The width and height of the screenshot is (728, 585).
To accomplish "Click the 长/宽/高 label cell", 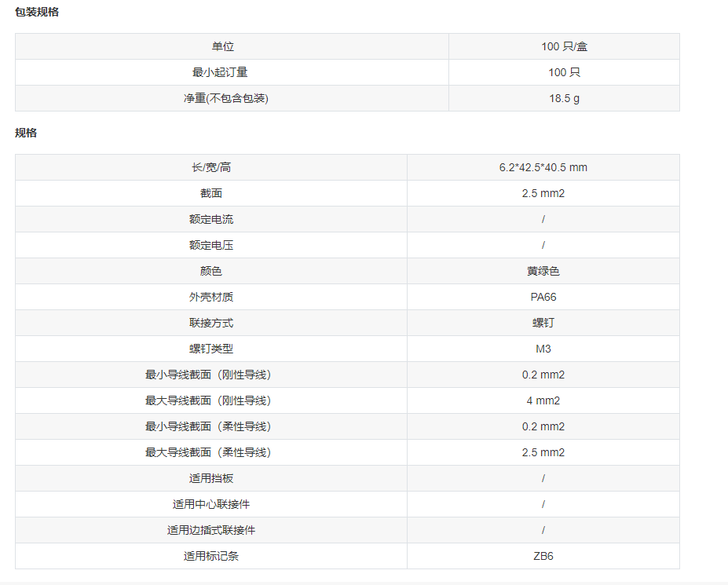I will point(211,167).
